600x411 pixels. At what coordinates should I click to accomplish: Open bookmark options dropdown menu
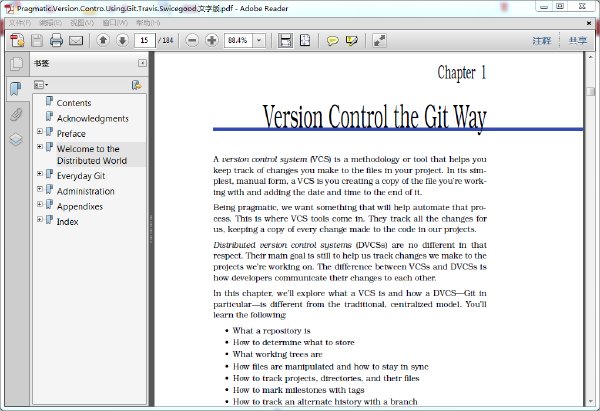(41, 85)
